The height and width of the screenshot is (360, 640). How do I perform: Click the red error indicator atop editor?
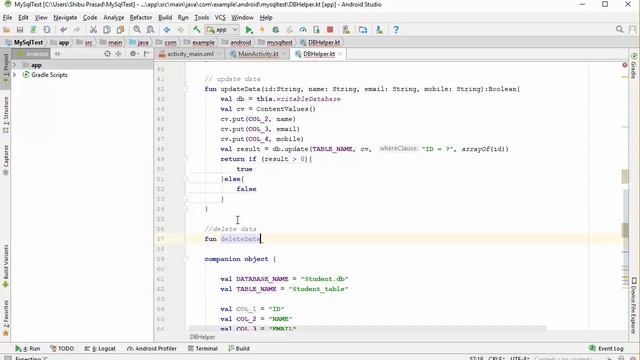tap(625, 65)
